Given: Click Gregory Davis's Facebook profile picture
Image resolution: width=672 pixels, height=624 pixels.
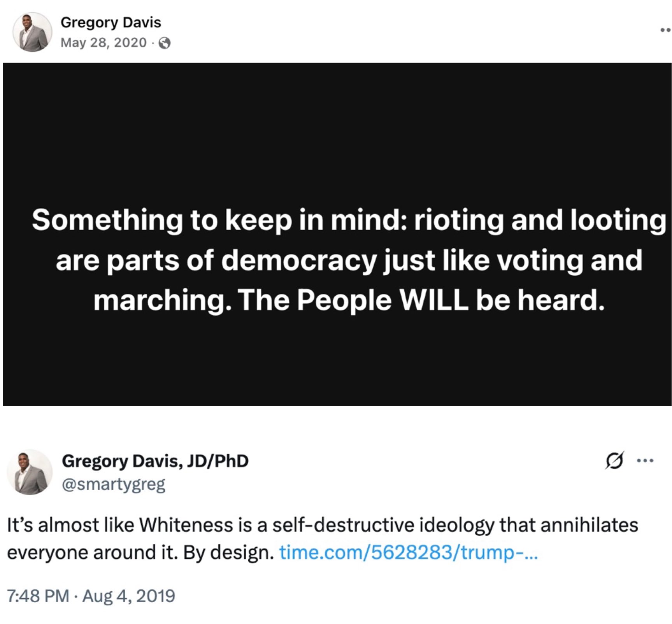Looking at the screenshot, I should (x=32, y=32).
